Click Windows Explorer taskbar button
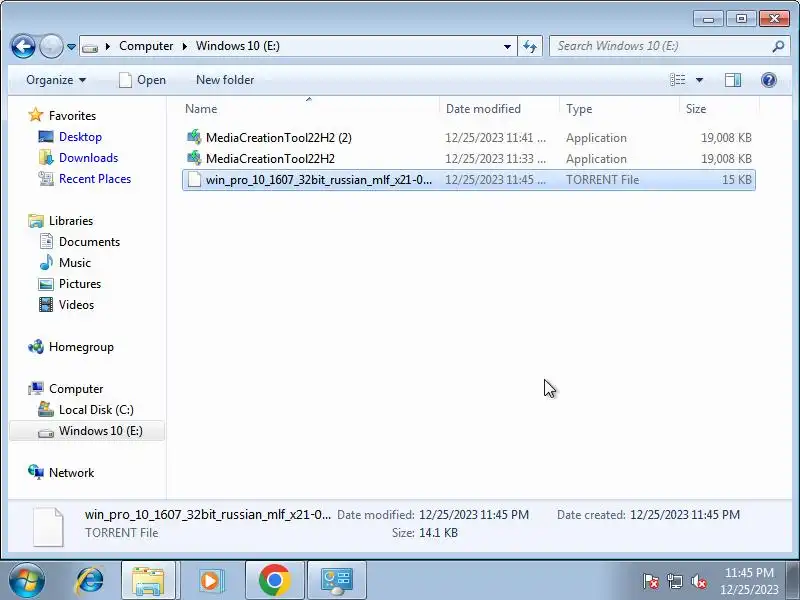This screenshot has width=800, height=600. tap(148, 580)
